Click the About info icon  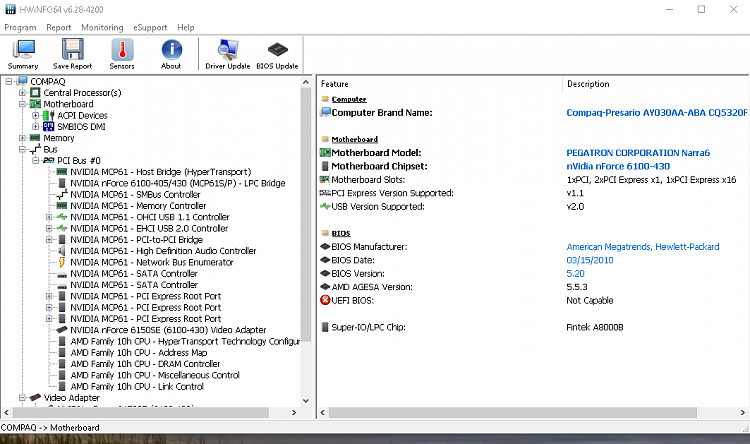pyautogui.click(x=171, y=49)
